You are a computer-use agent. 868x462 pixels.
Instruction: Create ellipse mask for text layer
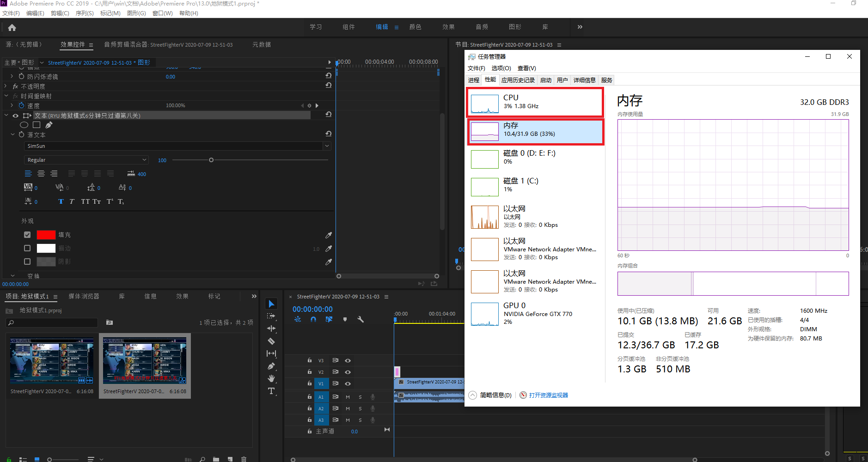click(24, 125)
